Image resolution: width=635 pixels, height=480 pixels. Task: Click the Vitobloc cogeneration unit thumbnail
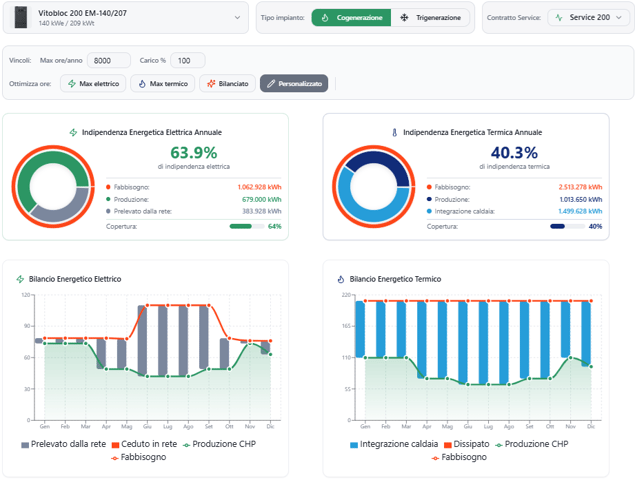pos(22,18)
